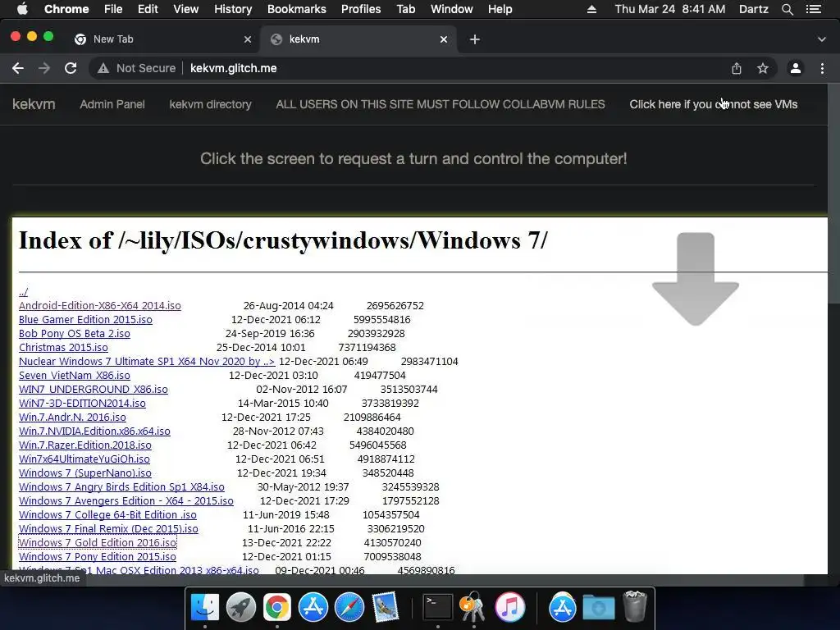This screenshot has height=630, width=840.
Task: Open the Chrome profile avatar
Action: tap(796, 68)
